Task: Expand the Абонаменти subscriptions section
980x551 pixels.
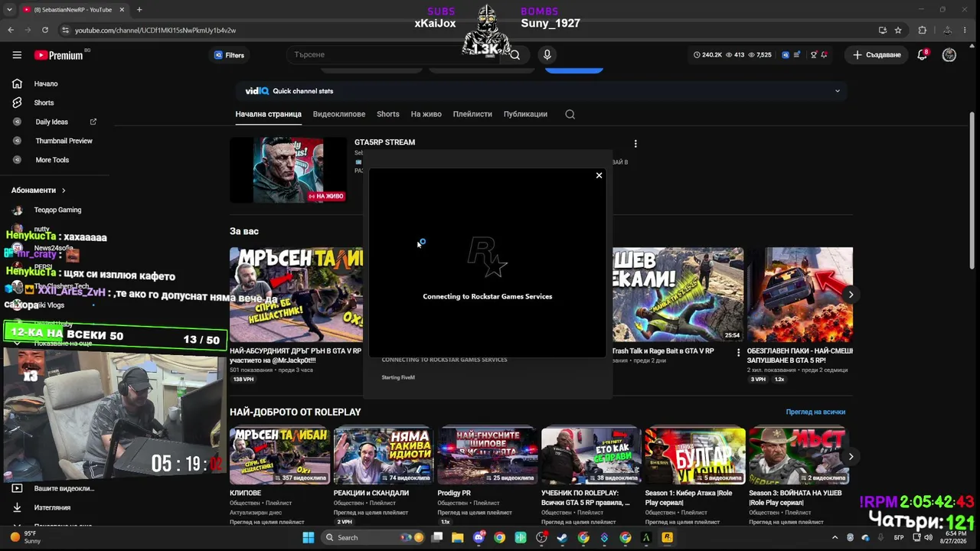Action: click(x=38, y=190)
